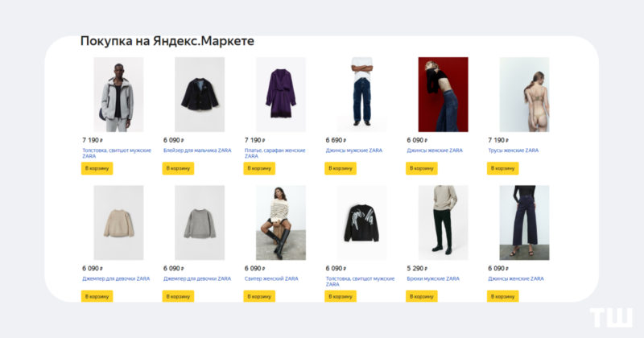Follow 'Джемпер для девочки ZARA' link under the beige jumper

tap(116, 278)
